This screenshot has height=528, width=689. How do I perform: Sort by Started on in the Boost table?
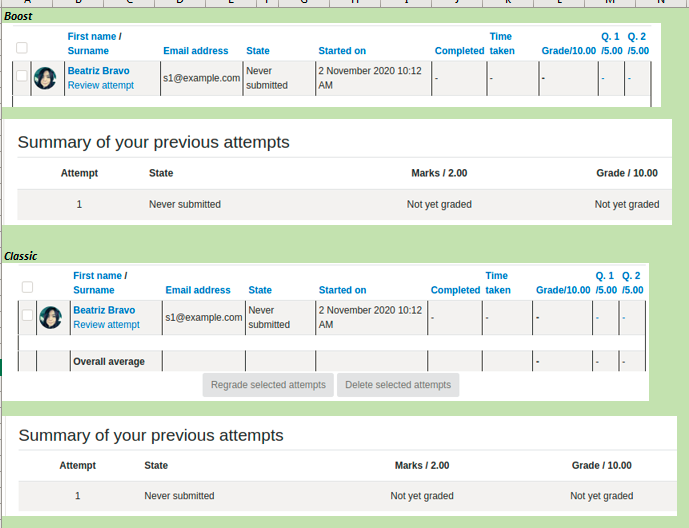[342, 51]
